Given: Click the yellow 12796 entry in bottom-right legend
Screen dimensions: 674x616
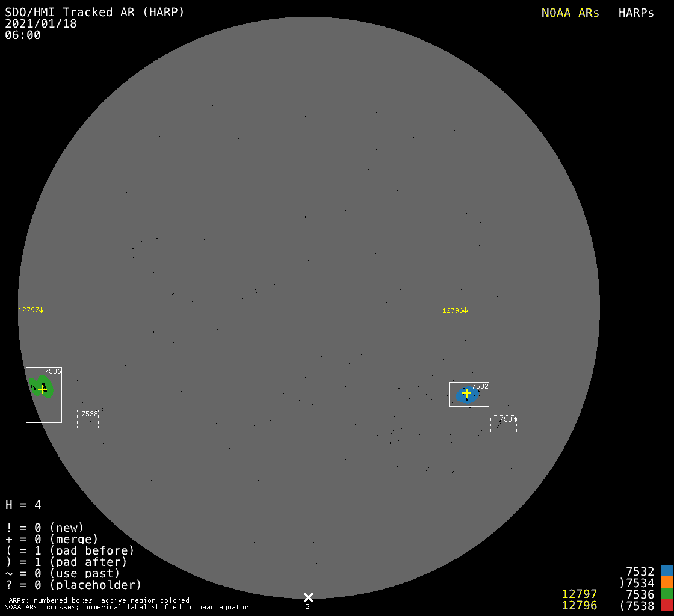Looking at the screenshot, I should [579, 606].
